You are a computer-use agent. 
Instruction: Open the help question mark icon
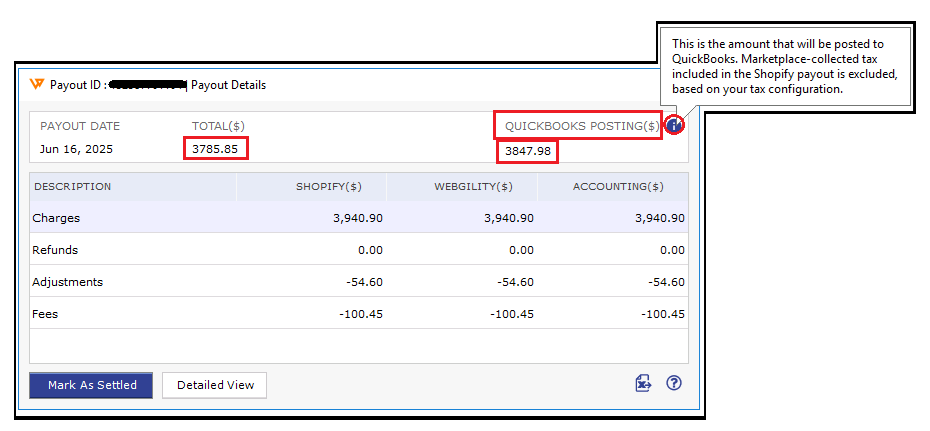(x=673, y=383)
